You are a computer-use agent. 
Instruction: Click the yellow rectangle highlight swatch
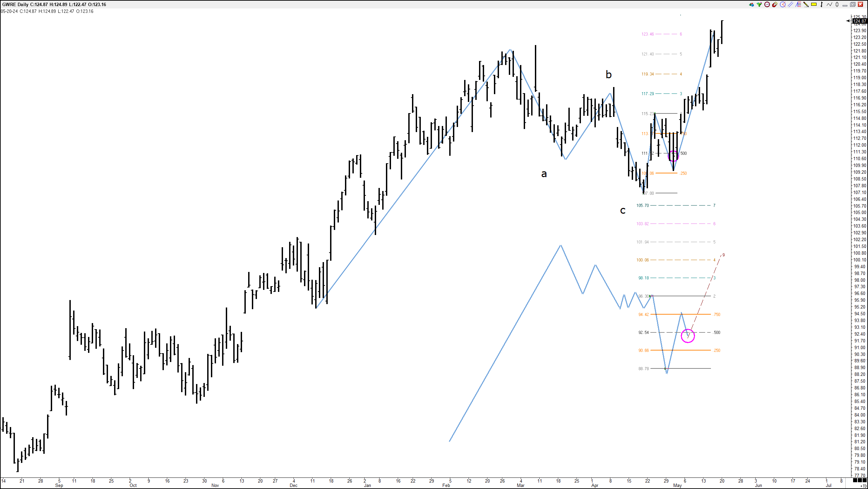point(814,4)
